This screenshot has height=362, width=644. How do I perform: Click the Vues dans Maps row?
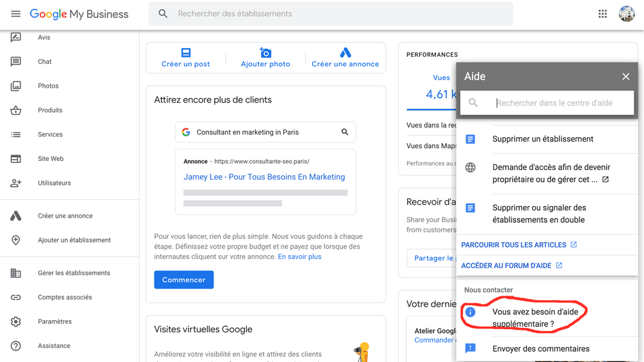point(431,146)
